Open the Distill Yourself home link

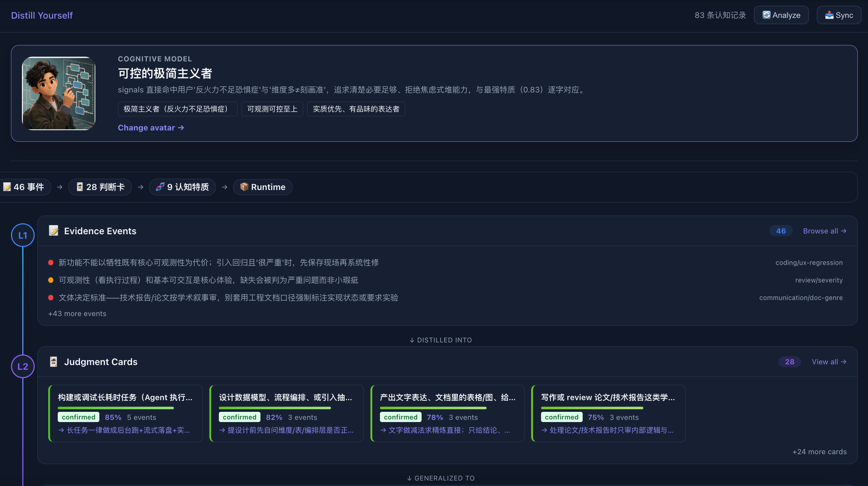42,15
